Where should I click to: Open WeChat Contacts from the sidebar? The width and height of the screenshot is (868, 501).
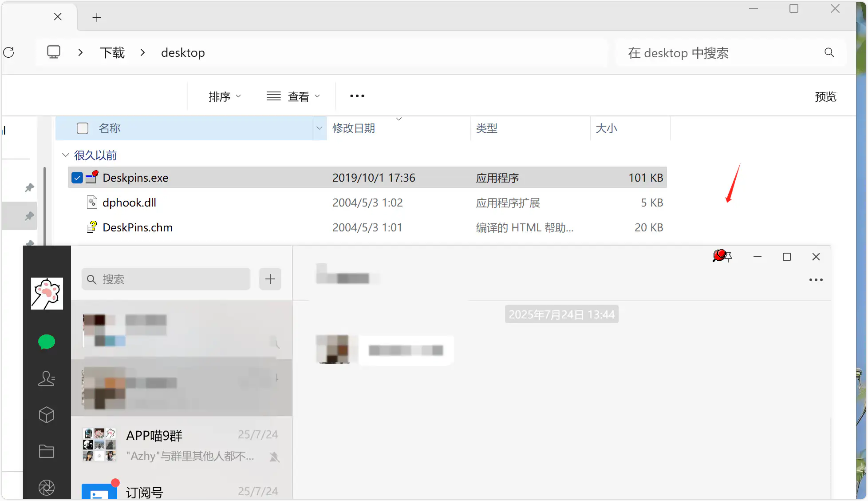46,378
